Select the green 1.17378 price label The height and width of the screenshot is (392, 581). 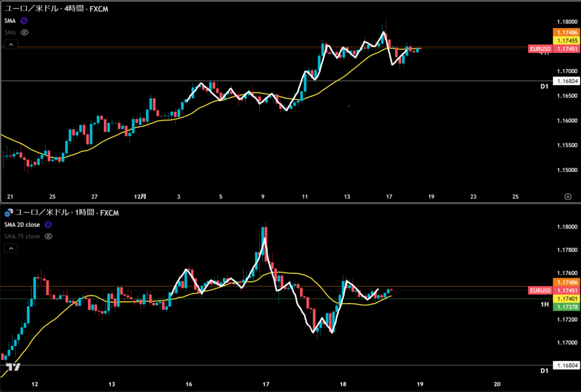coord(567,307)
